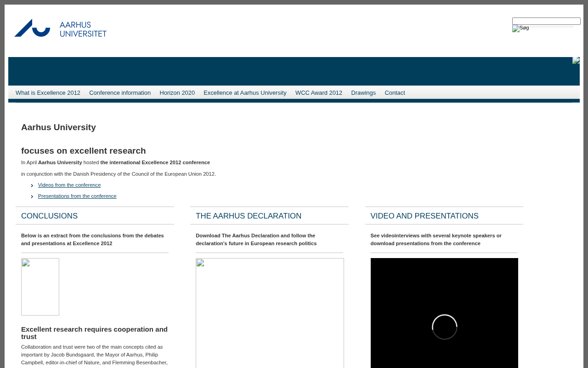The image size is (588, 368).
Task: Open the Drawings menu item
Action: point(363,93)
